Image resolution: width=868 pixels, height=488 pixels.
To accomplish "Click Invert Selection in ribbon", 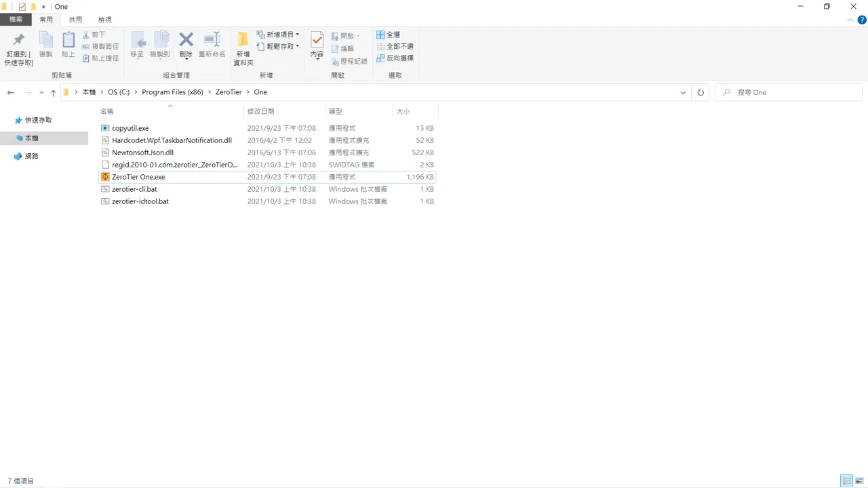I will click(x=395, y=58).
